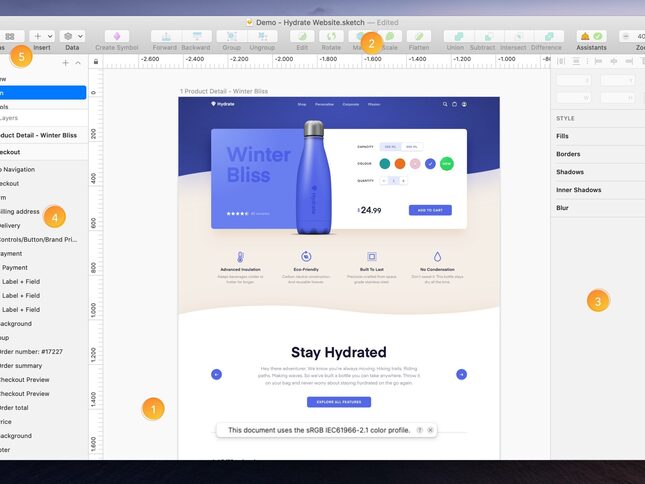Select the first capacity option
645x484 pixels.
coord(390,147)
